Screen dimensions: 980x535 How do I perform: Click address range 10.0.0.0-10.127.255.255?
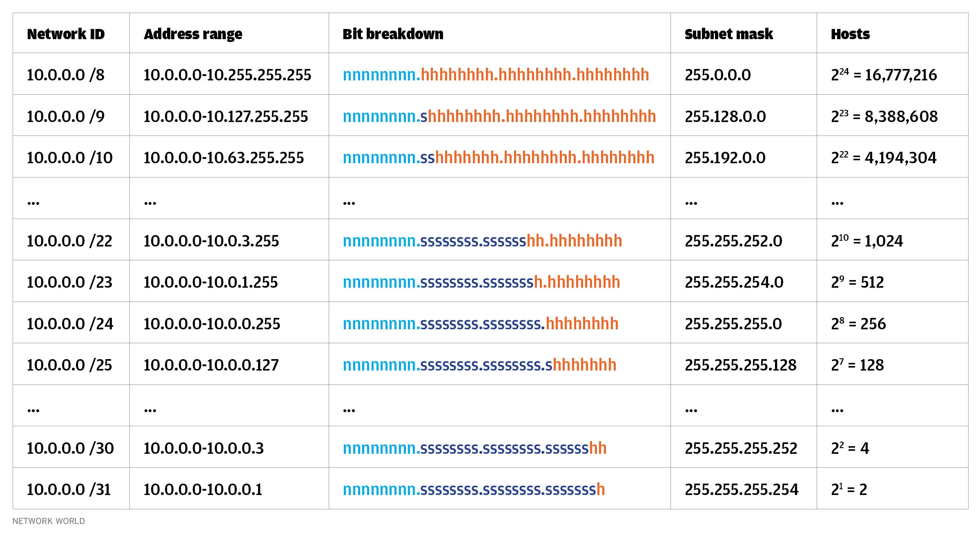225,116
